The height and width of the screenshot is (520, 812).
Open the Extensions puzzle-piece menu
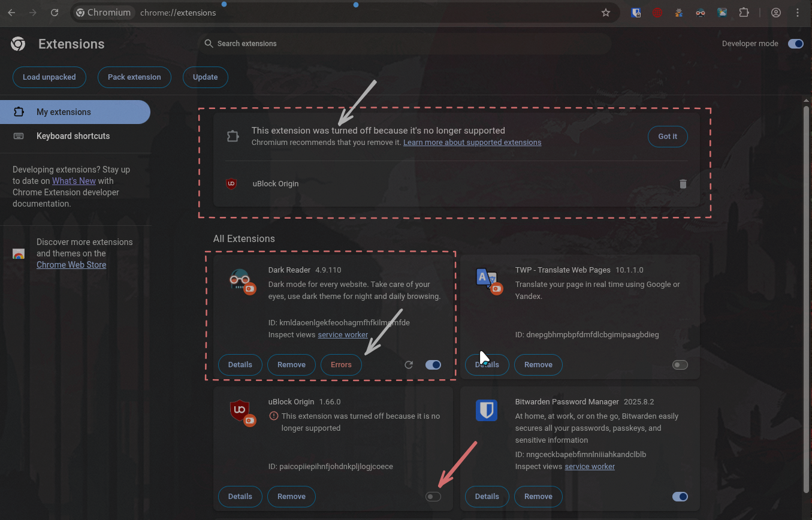click(744, 13)
